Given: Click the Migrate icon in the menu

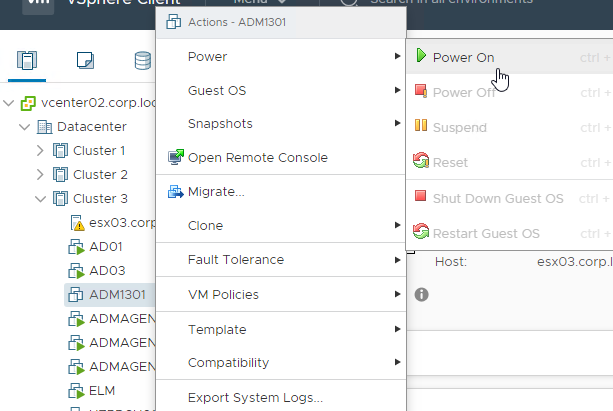Looking at the screenshot, I should (176, 192).
